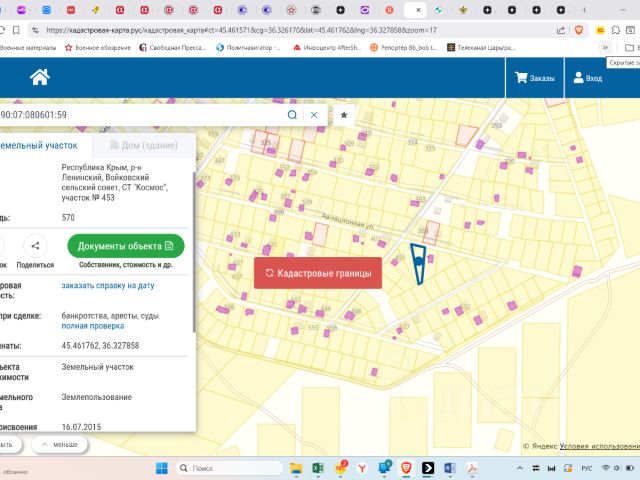The image size is (640, 480).
Task: Select the Земельный участок tab
Action: tap(40, 145)
